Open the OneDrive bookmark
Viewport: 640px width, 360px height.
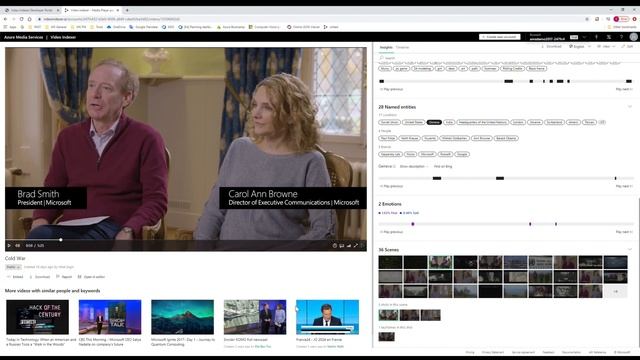pyautogui.click(x=116, y=27)
